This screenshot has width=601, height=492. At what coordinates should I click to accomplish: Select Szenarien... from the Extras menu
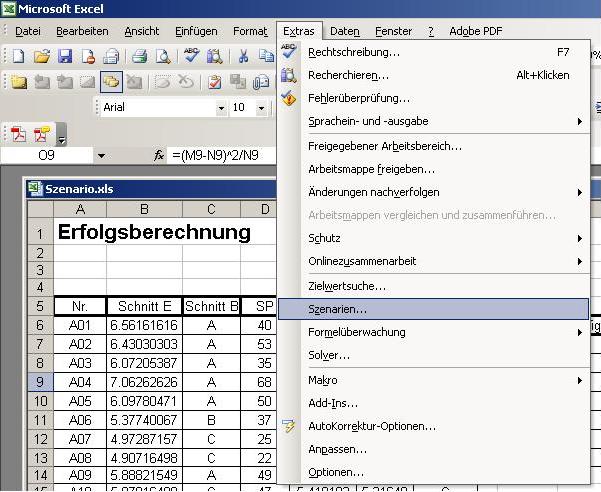tap(337, 310)
